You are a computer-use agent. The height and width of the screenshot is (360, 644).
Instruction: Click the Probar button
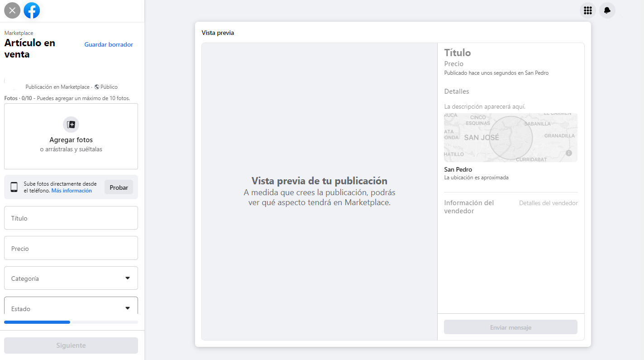(119, 187)
